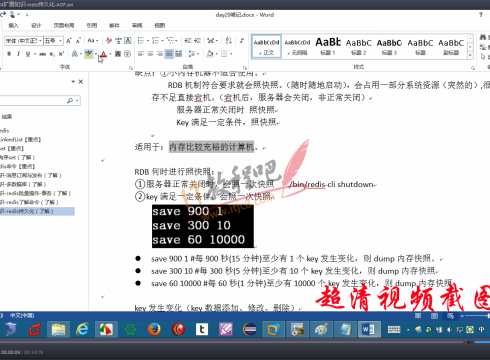Apply italic formatting to the selection
Viewport: 490px width, 360px height.
point(18,54)
